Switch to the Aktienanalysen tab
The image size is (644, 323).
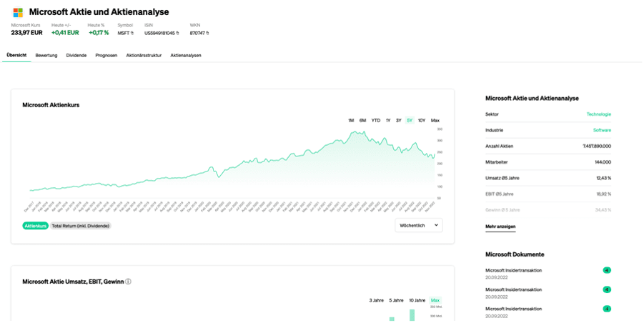click(x=186, y=55)
